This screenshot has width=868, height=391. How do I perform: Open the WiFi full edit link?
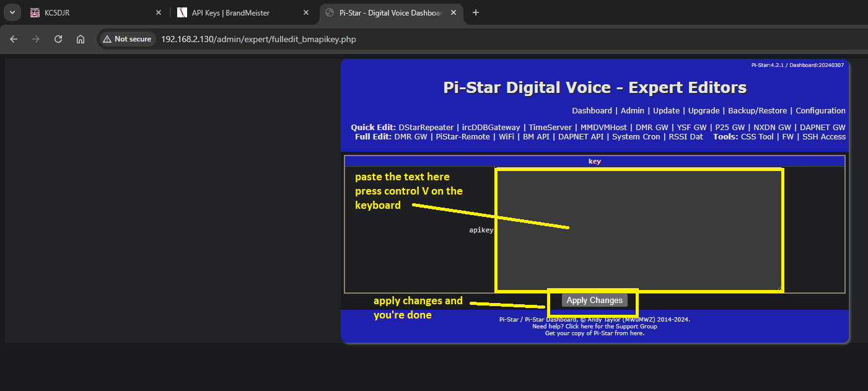[x=506, y=137]
